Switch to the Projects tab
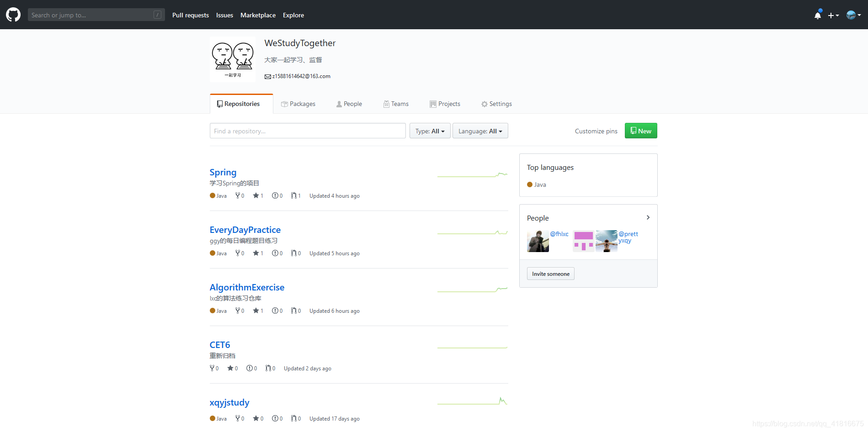The image size is (868, 432). tap(445, 104)
